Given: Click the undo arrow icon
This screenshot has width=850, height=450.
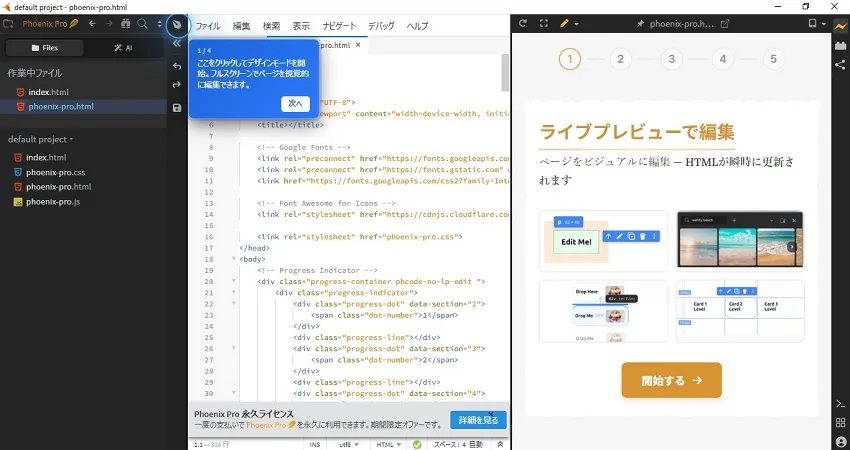Looking at the screenshot, I should click(x=177, y=66).
